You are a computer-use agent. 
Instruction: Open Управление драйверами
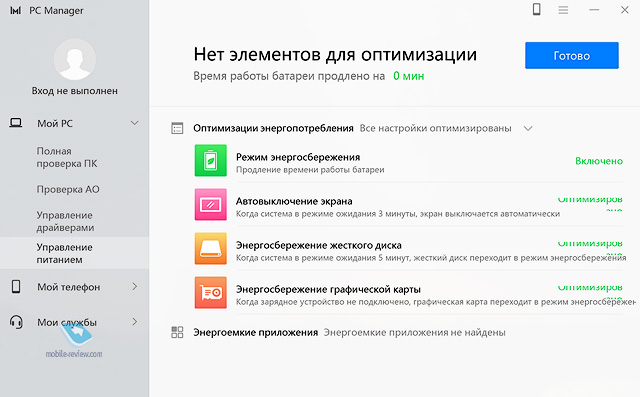[x=65, y=221]
